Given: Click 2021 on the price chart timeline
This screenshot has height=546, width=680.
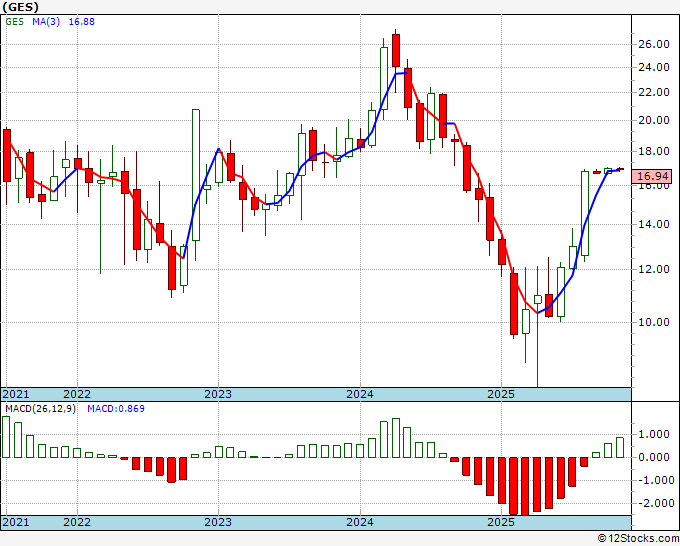Looking at the screenshot, I should (x=16, y=394).
